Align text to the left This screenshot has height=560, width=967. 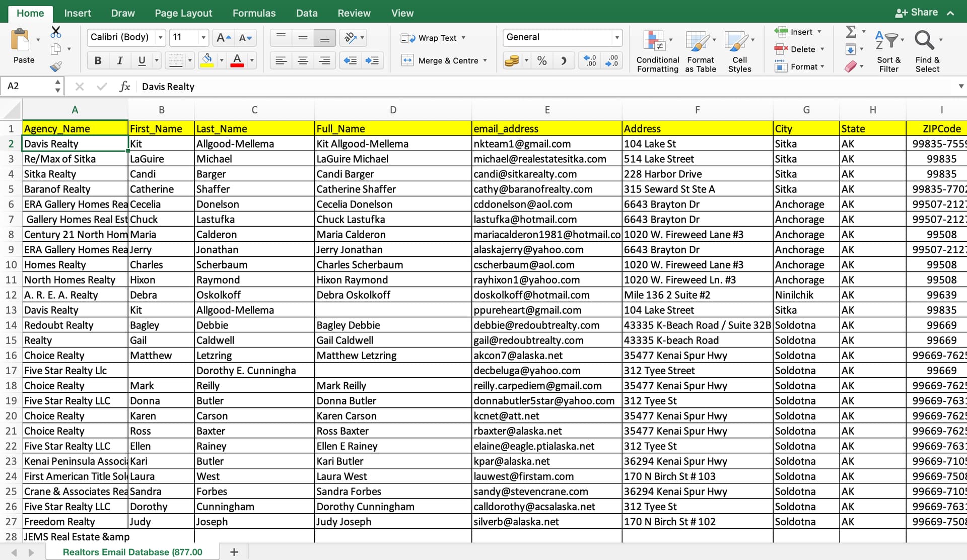(281, 61)
